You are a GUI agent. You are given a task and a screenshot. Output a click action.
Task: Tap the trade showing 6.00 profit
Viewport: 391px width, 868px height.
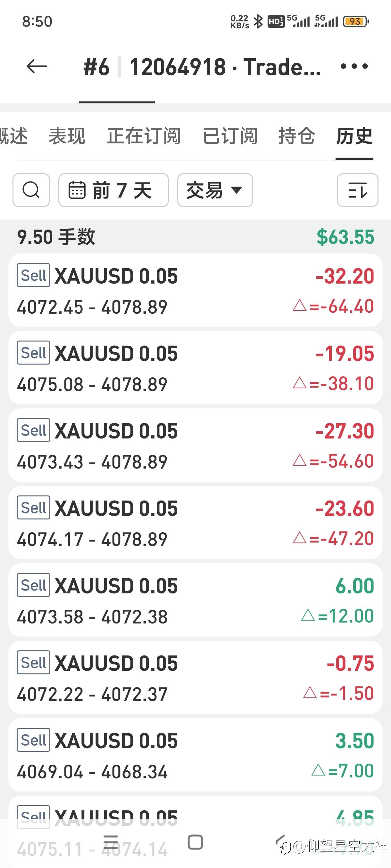pos(195,600)
